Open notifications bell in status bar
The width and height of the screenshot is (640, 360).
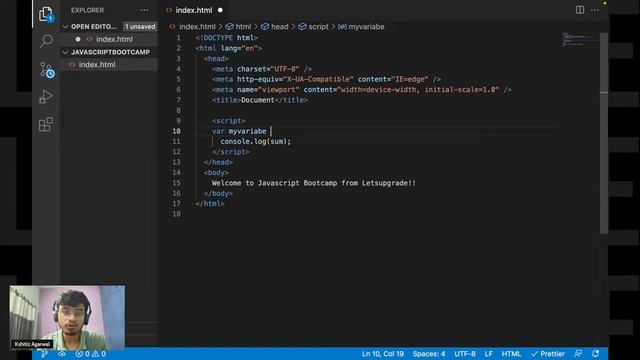tap(596, 354)
